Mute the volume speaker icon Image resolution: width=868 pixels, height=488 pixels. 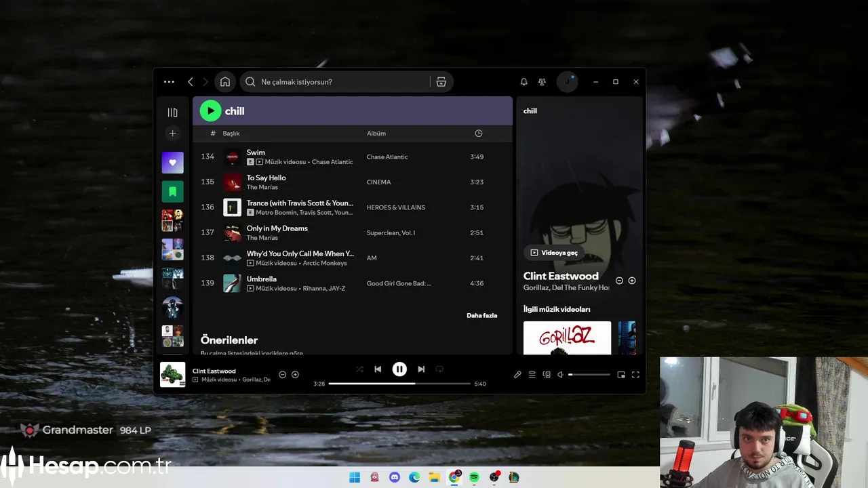[x=561, y=375]
